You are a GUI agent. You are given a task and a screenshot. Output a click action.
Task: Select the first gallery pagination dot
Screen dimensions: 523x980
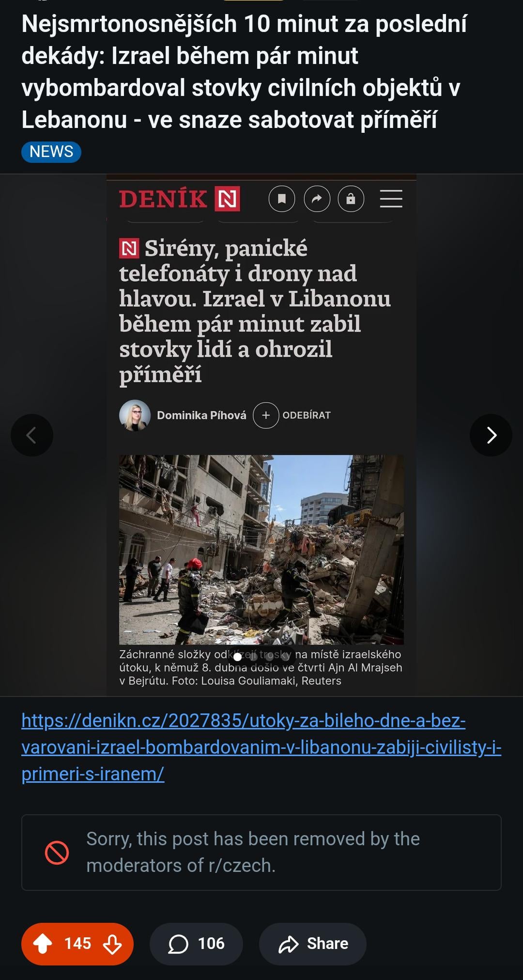click(x=237, y=657)
